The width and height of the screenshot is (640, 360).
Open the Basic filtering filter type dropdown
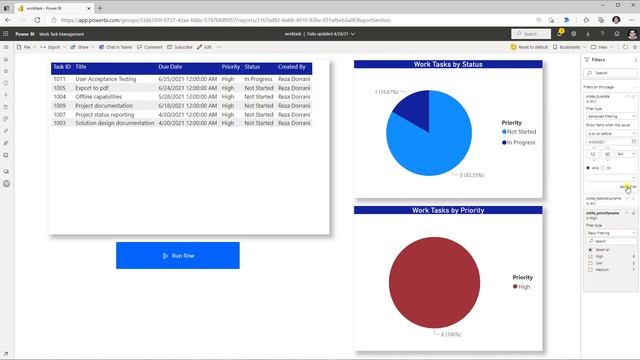tap(611, 233)
